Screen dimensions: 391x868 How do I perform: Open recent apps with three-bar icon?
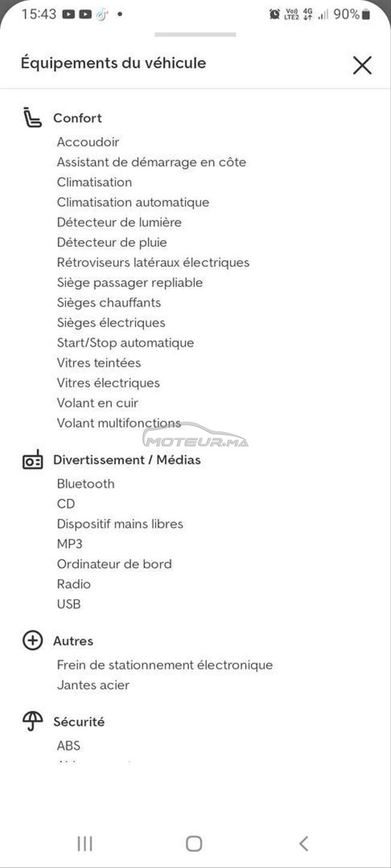85,843
